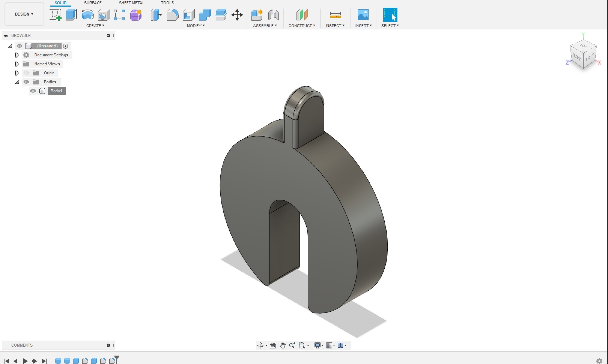Click the Create Sketch icon
Image resolution: width=608 pixels, height=364 pixels.
tap(55, 15)
